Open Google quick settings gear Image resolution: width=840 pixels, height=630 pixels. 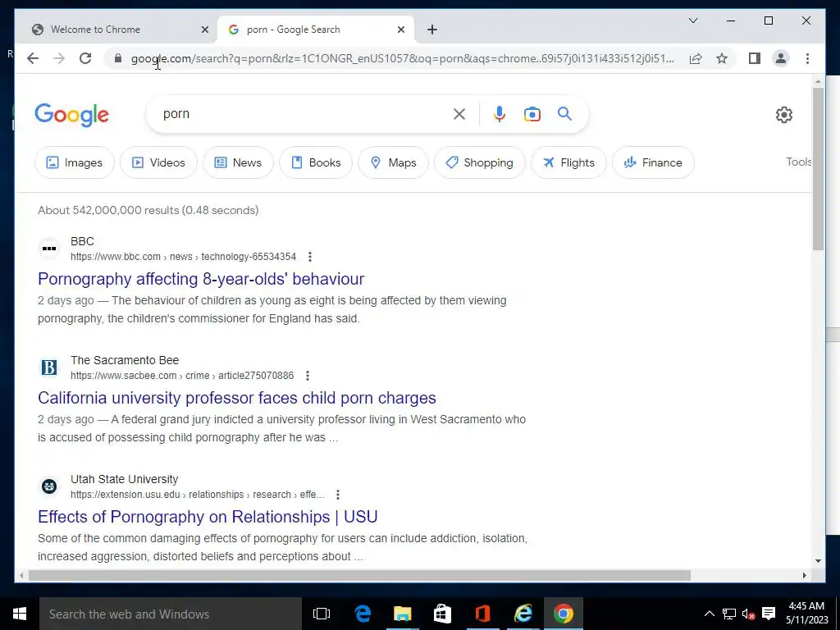click(x=783, y=115)
